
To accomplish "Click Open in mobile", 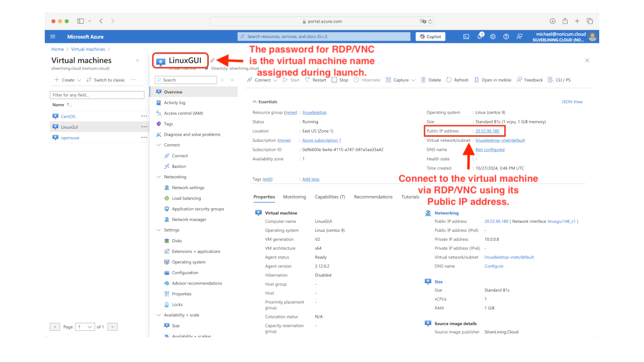I will [x=493, y=80].
